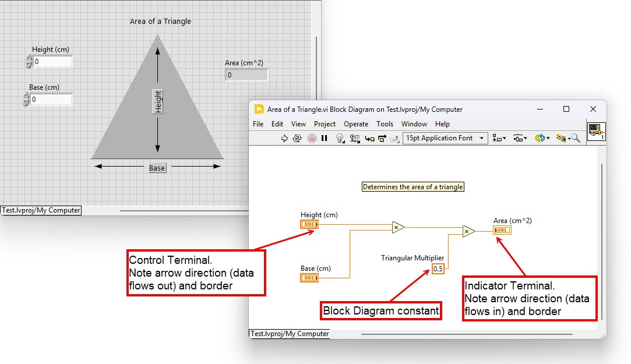Click the LabVIEW icon in the title bar
Viewport: 631px width, 364px height.
point(259,109)
